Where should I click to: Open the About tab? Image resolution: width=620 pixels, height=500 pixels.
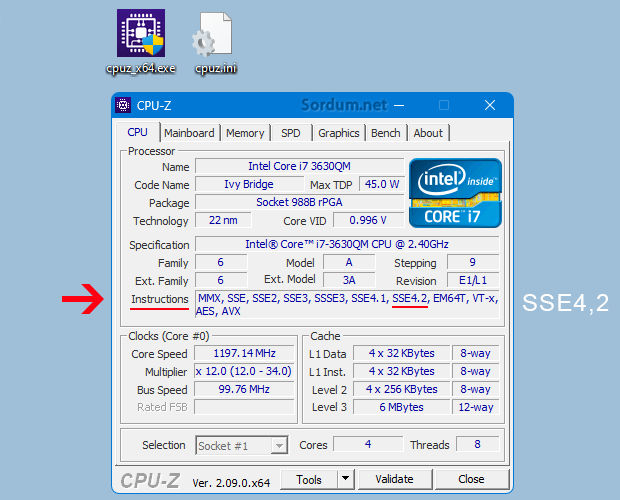coord(428,133)
